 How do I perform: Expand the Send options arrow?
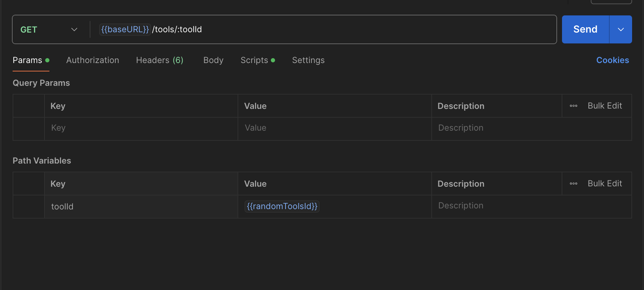click(x=621, y=29)
